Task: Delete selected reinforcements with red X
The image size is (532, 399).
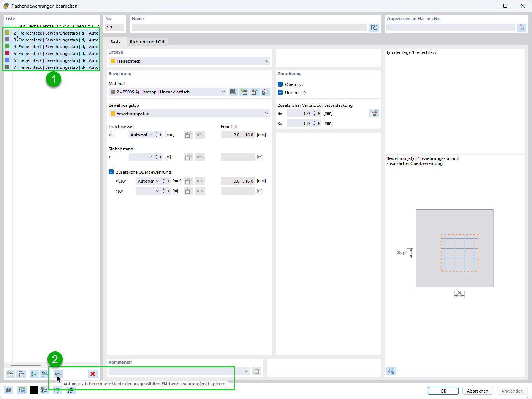Action: [93, 374]
